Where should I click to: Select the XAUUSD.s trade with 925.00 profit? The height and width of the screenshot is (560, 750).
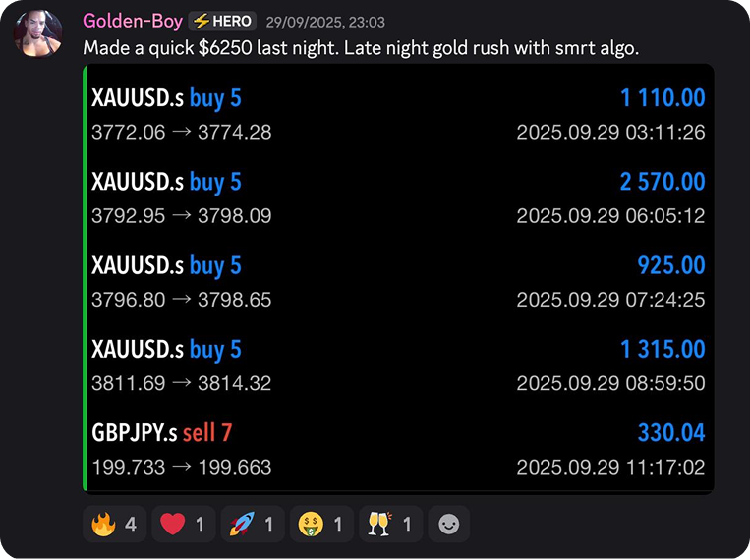point(398,281)
